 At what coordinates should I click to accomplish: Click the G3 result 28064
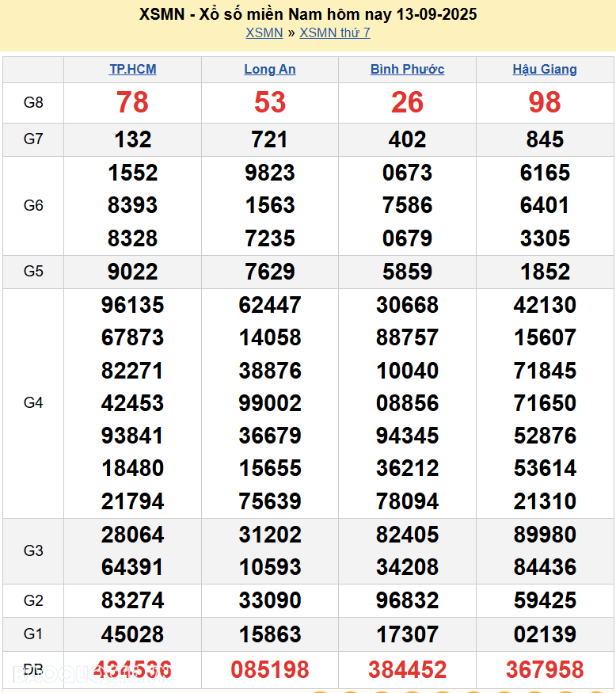(132, 535)
